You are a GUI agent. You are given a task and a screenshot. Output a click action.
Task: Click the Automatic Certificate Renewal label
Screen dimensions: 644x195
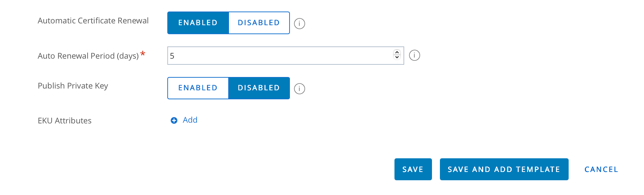coord(93,21)
